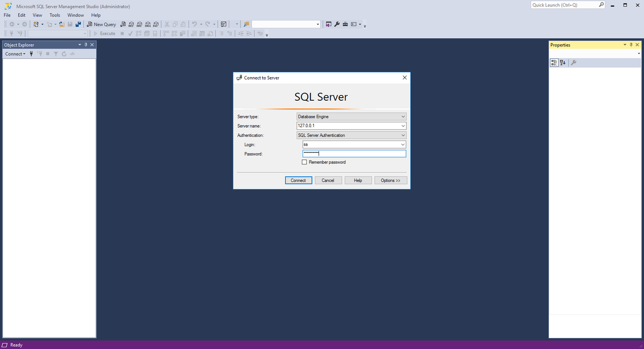Click the Solution Explorer toolbar icon
Screen dimensions: 644x349
329,24
